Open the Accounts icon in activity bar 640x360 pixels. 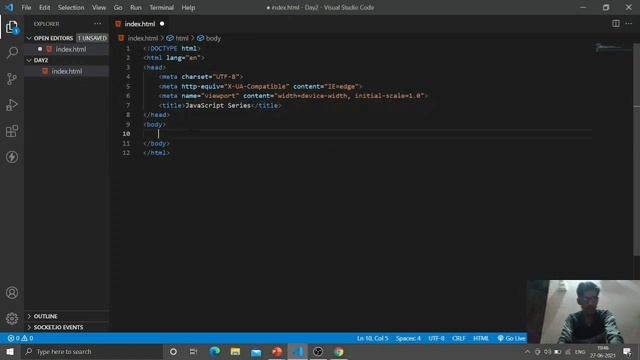[x=12, y=293]
